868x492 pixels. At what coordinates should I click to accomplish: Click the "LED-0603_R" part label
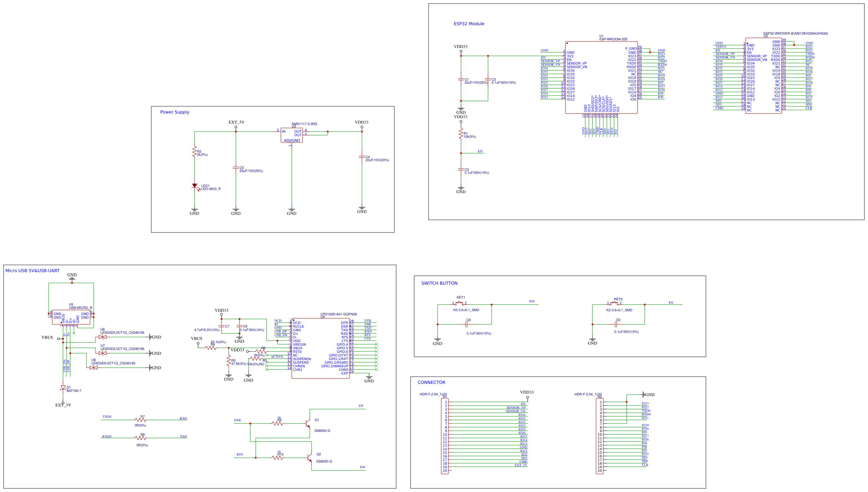pos(211,189)
